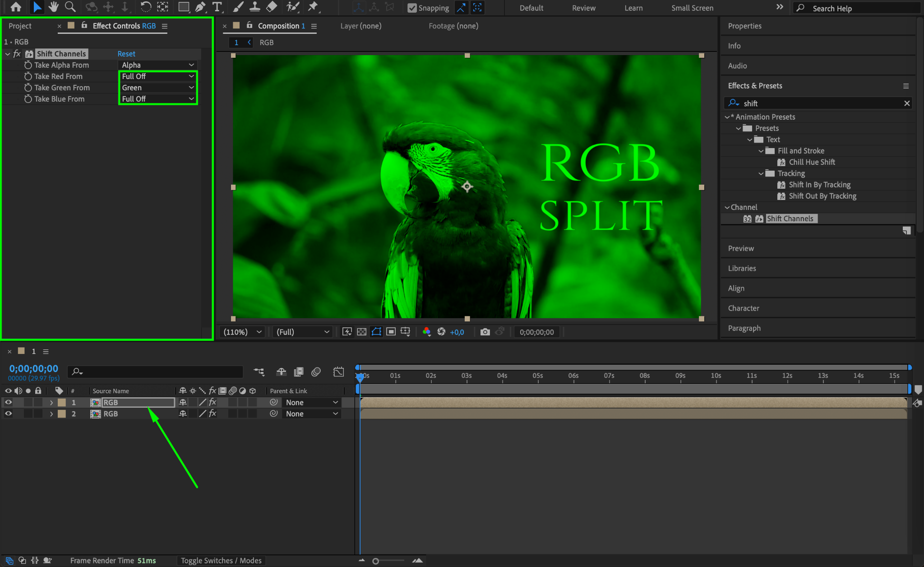Select the Pen tool
924x567 pixels.
(200, 7)
